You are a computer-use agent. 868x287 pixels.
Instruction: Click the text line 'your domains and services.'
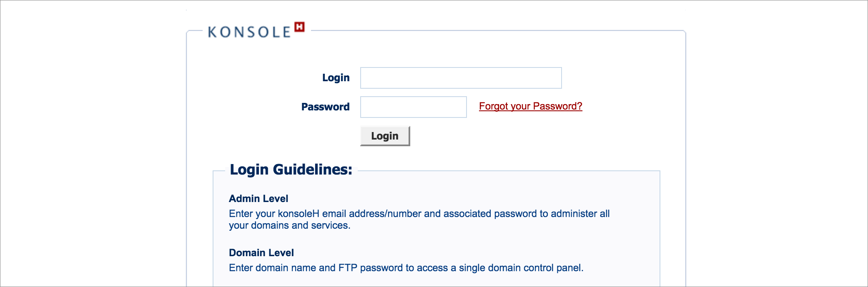[289, 225]
